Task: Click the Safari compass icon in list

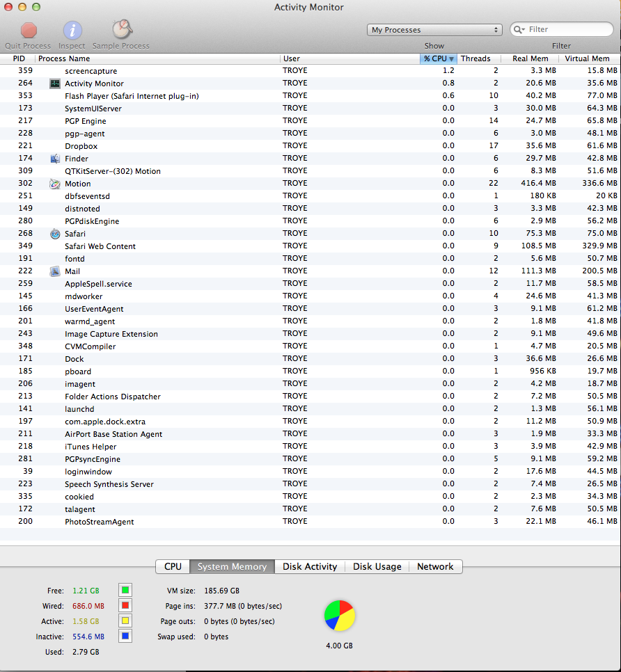Action: (55, 234)
